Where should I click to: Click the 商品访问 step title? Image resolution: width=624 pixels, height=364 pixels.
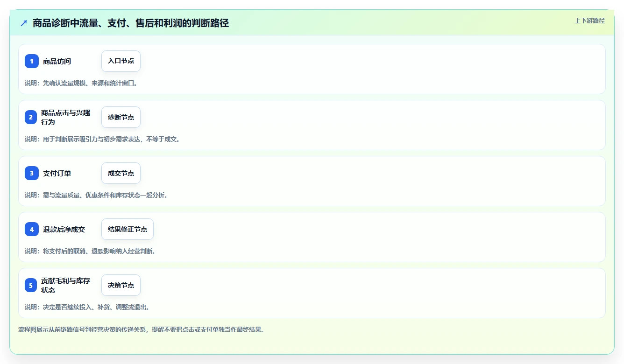click(x=57, y=61)
